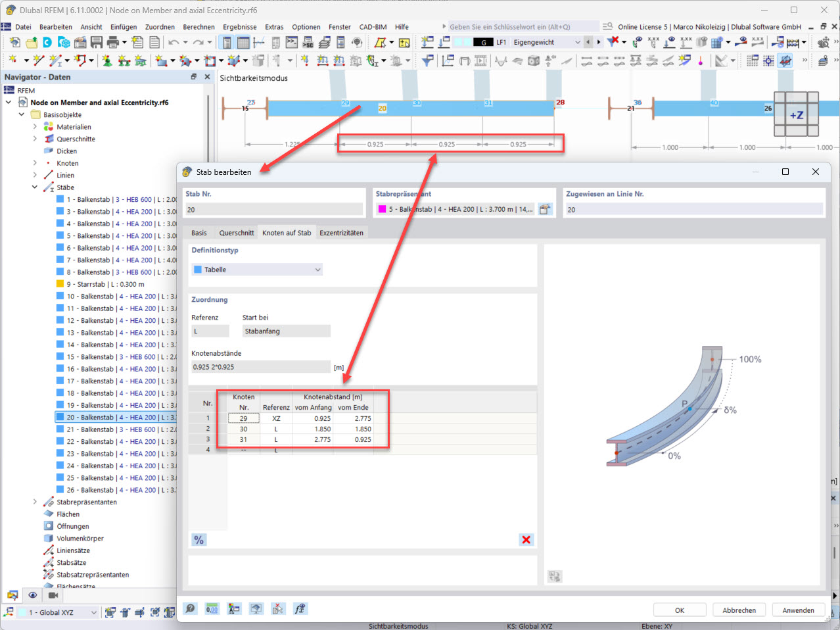Click the OK button
Image resolution: width=840 pixels, height=630 pixels.
[680, 610]
